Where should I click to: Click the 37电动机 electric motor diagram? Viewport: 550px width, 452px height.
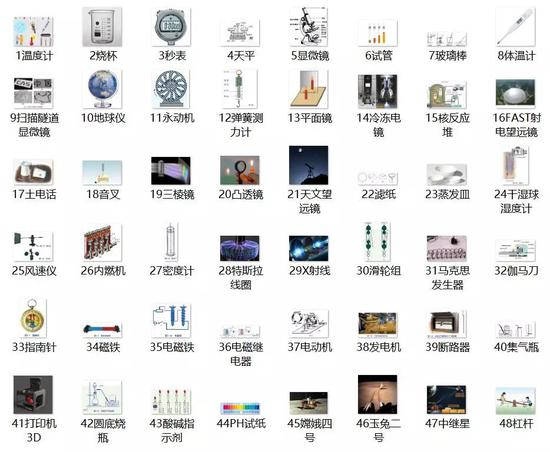coord(309,323)
